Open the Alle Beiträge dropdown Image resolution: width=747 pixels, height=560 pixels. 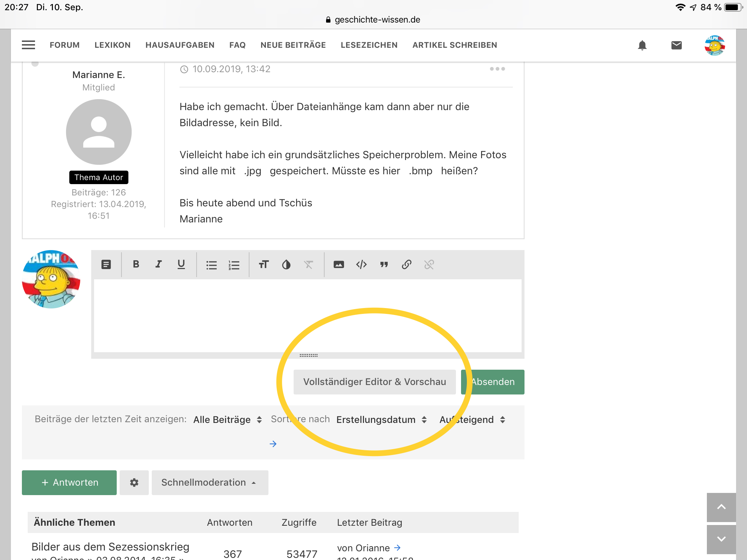point(228,420)
